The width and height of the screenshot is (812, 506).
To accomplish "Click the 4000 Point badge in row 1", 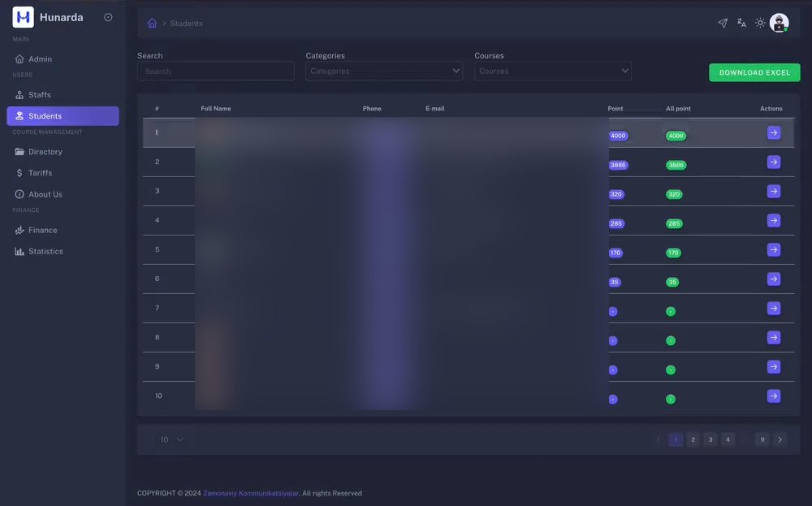I will [618, 136].
